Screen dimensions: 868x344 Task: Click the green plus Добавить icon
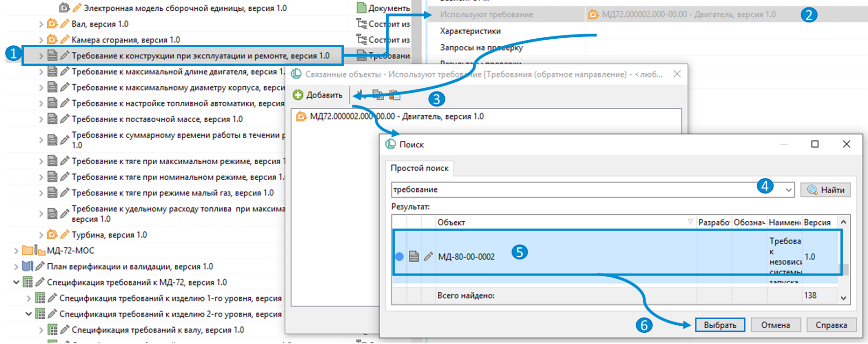point(298,95)
